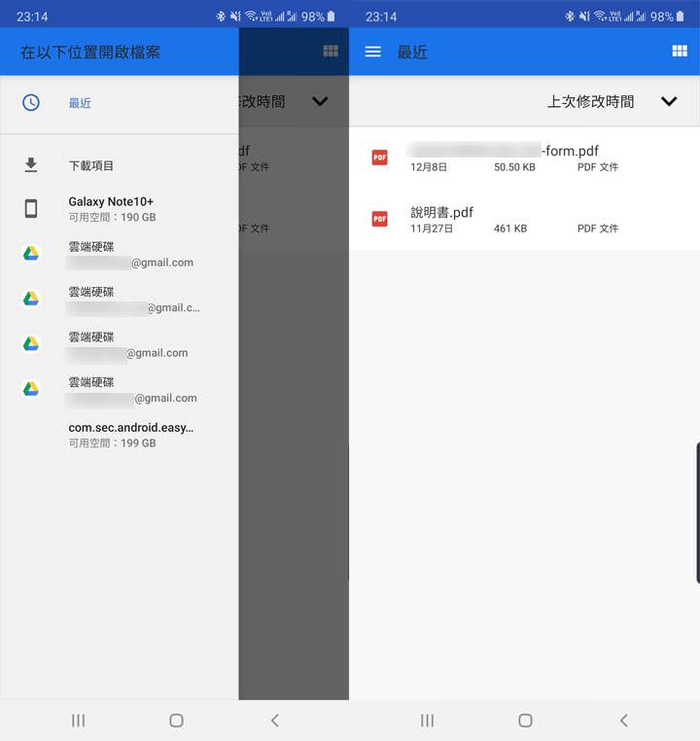Tap home button on left screen
700x741 pixels.
click(x=176, y=721)
